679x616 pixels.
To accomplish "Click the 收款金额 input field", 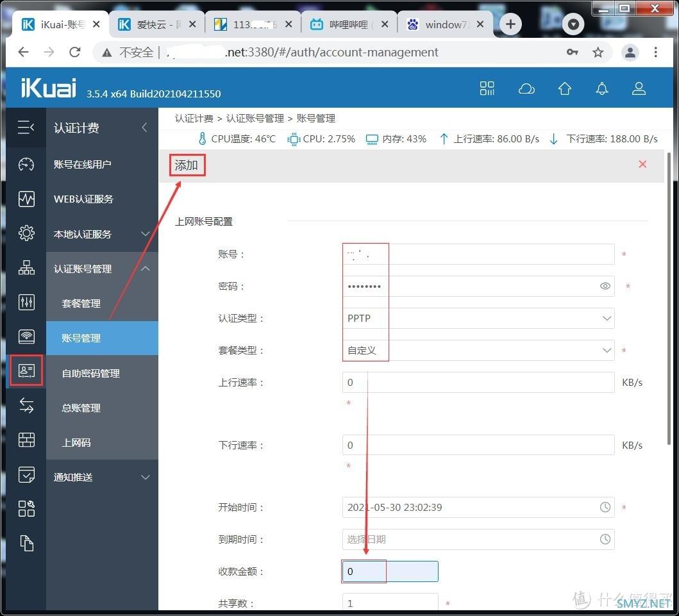I will (390, 571).
